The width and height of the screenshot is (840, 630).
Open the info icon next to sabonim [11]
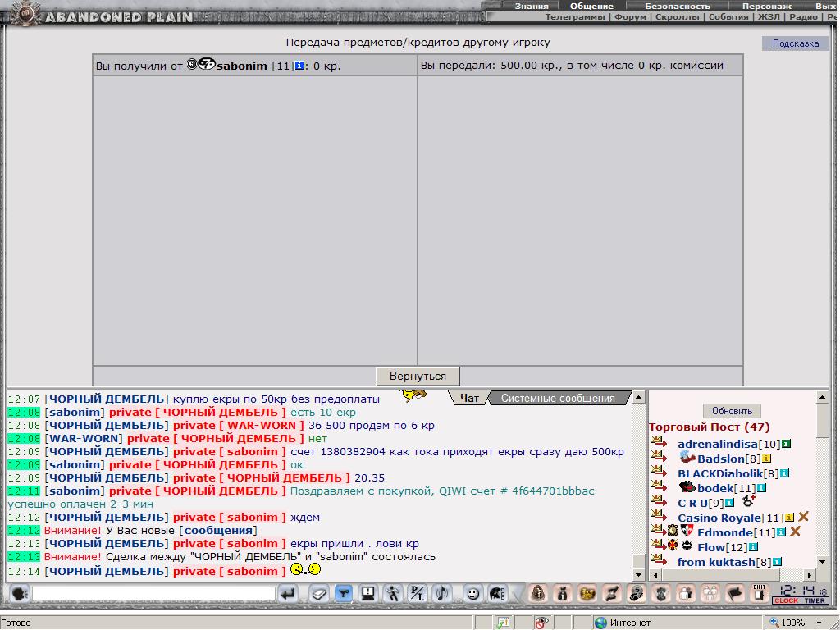(299, 66)
